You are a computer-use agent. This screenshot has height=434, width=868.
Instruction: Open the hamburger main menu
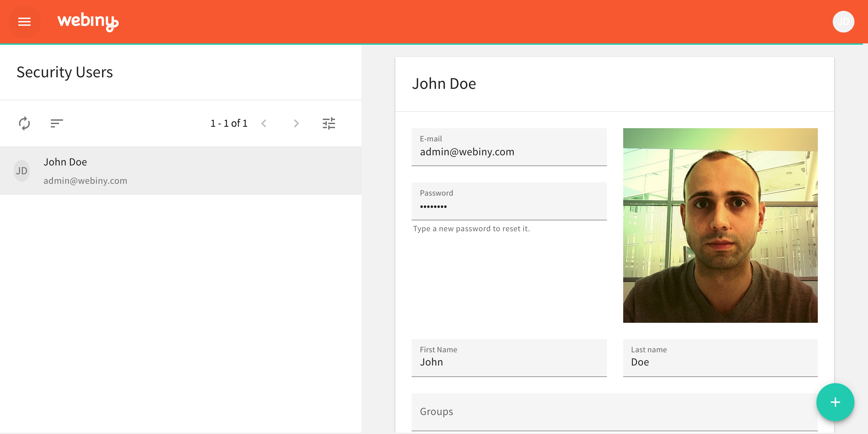[x=24, y=22]
